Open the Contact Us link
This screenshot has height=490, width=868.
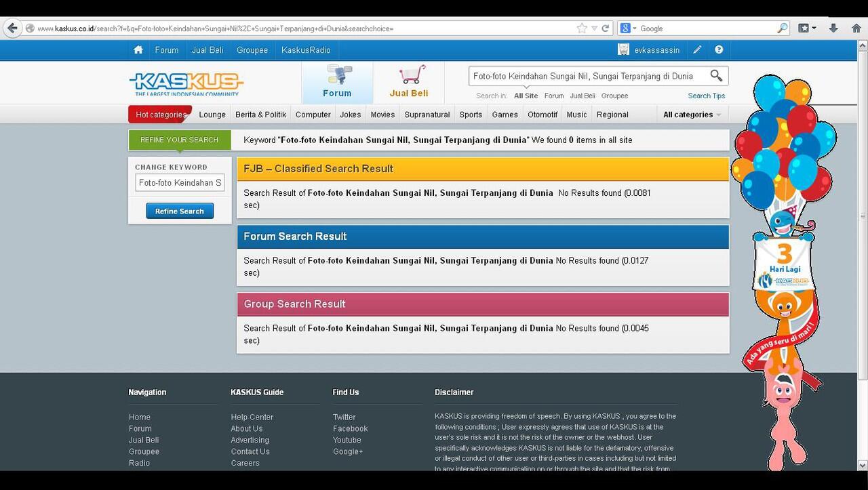[250, 452]
